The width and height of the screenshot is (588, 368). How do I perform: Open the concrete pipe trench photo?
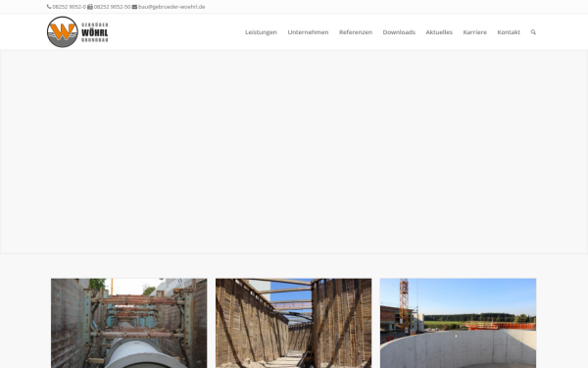pyautogui.click(x=128, y=323)
